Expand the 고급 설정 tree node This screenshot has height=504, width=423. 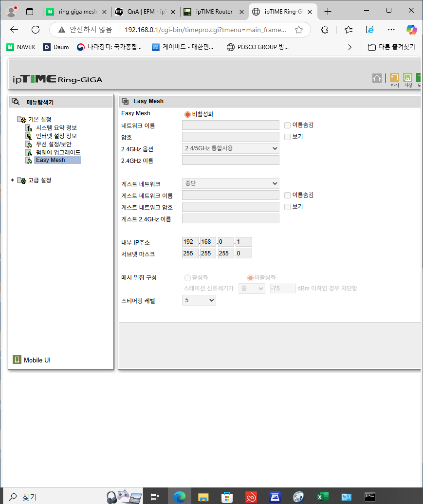(13, 180)
